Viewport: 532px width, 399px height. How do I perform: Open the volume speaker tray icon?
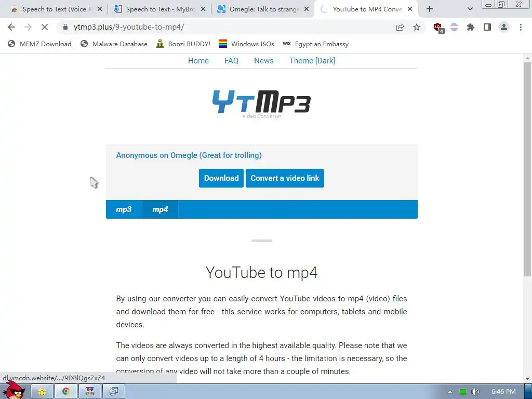475,392
